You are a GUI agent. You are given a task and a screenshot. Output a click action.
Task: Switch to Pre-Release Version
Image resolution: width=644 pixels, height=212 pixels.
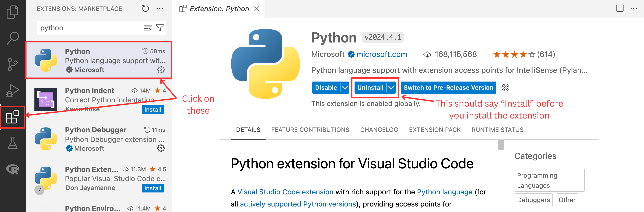point(448,87)
